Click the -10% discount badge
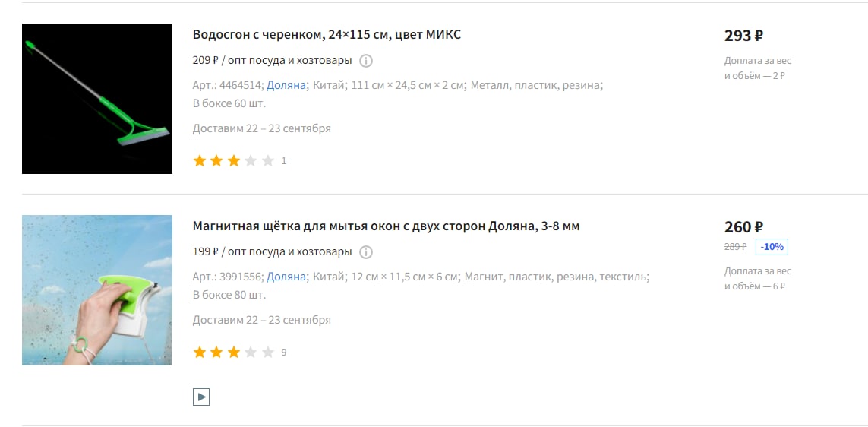Screen dimensions: 868x427 coord(772,247)
